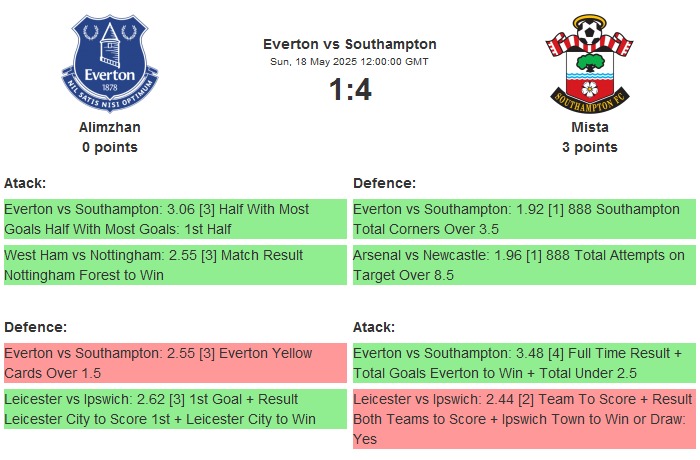Click the red Everton Yellow Cards Over 1.5 bet
This screenshot has width=700, height=460.
point(175,362)
